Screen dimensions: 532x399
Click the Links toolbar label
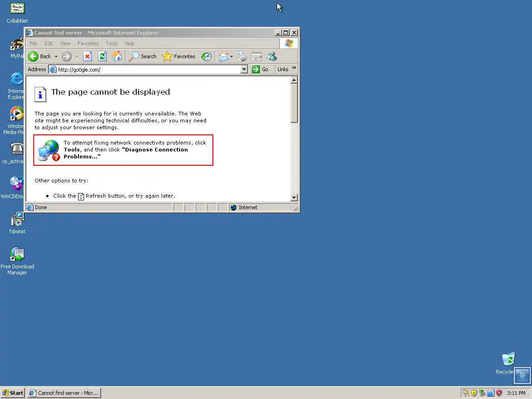click(283, 70)
